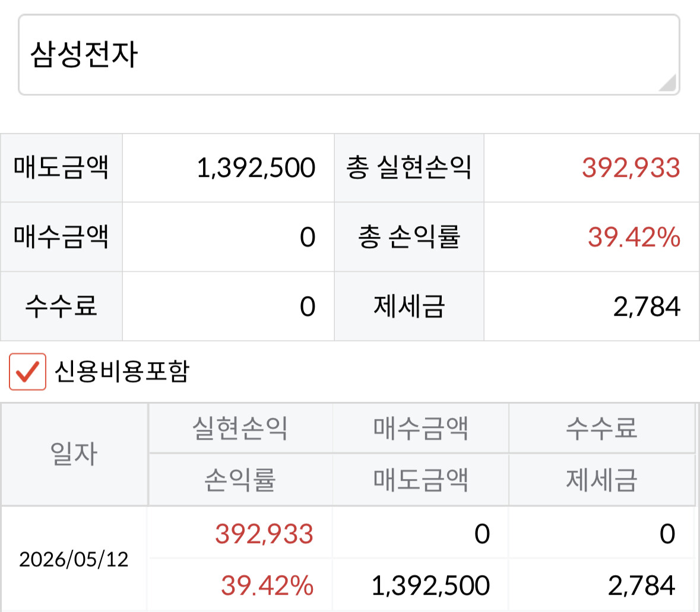Click the 매수금액 summary label cell

click(x=62, y=237)
